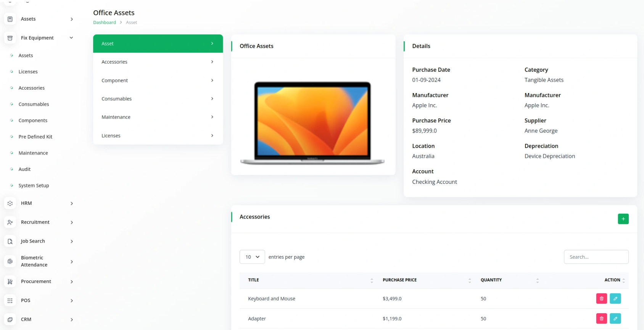
Task: Switch to the Maintenance tab
Action: tap(158, 117)
